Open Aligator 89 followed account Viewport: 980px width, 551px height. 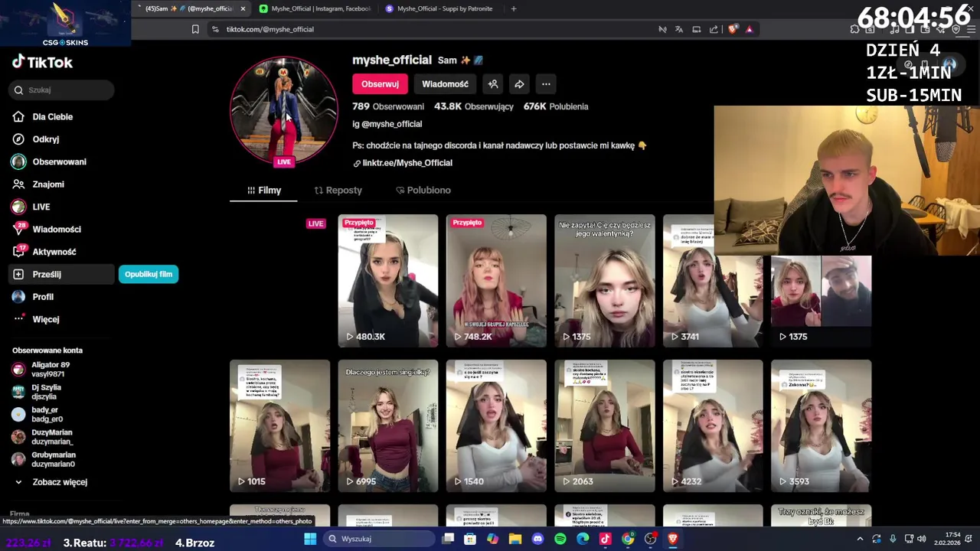coord(41,370)
